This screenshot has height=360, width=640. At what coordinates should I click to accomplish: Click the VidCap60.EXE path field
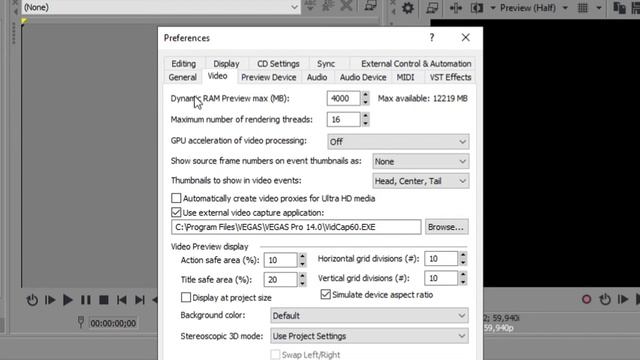pyautogui.click(x=296, y=227)
